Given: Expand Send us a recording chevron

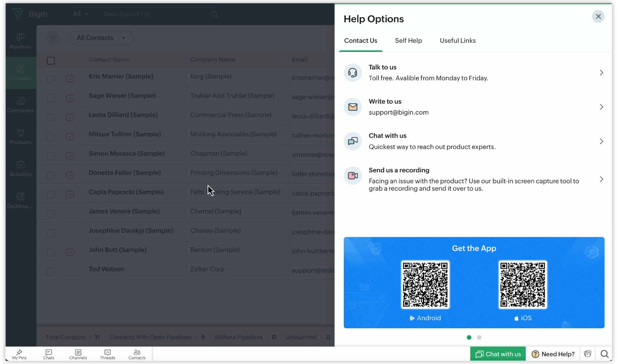Looking at the screenshot, I should (x=601, y=179).
